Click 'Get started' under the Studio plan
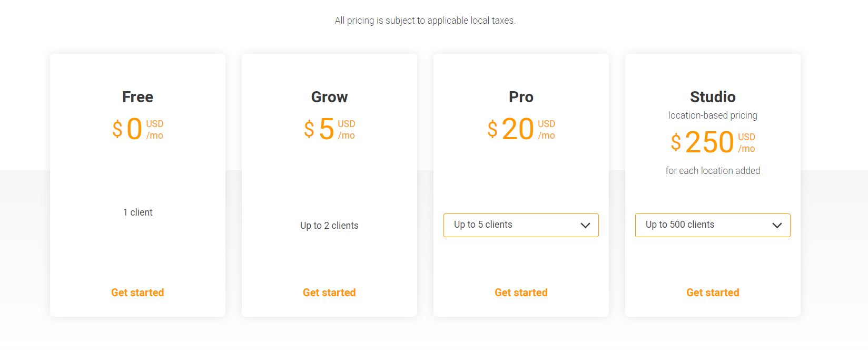Screen dimensions: 868x350 713,293
